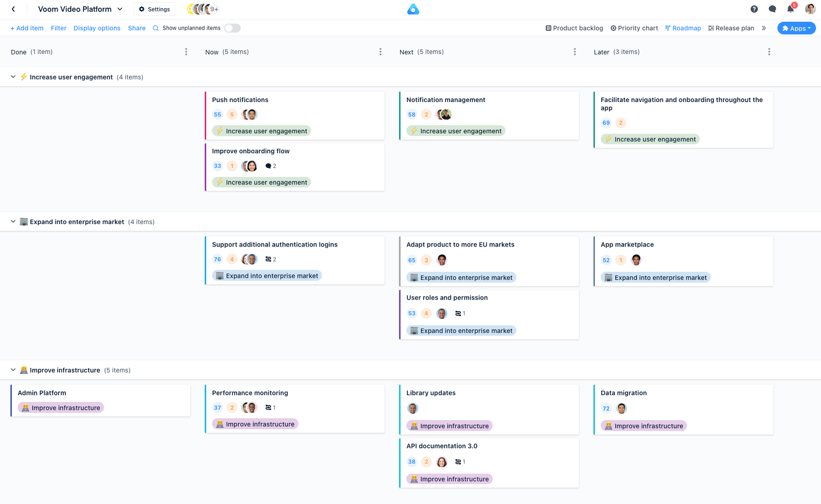Show more views with double chevron
821x504 pixels.
764,28
